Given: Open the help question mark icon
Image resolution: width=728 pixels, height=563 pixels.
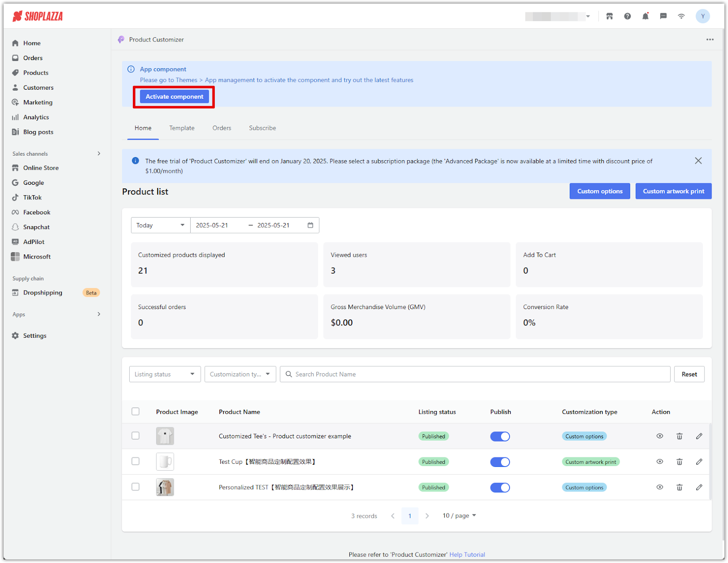Looking at the screenshot, I should (x=627, y=16).
